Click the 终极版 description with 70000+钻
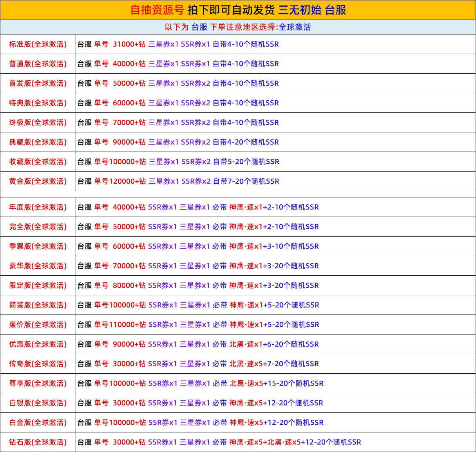 (178, 123)
